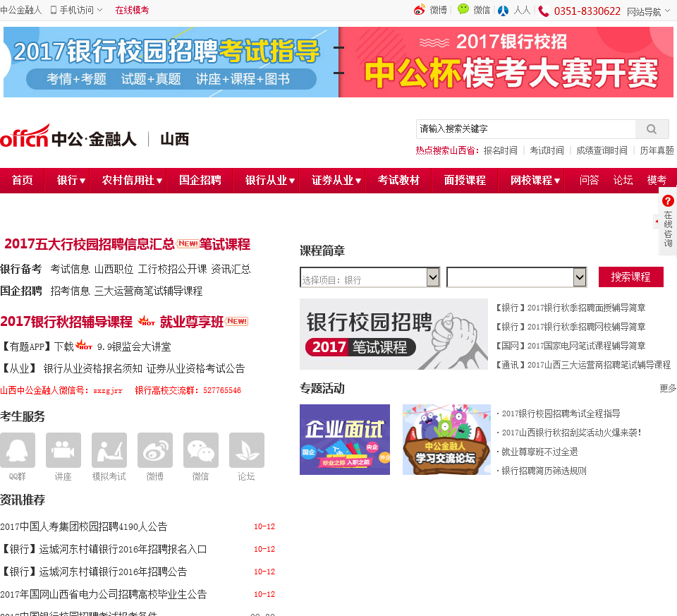Click 考试时间 hot search link
The width and height of the screenshot is (677, 616).
tap(547, 150)
